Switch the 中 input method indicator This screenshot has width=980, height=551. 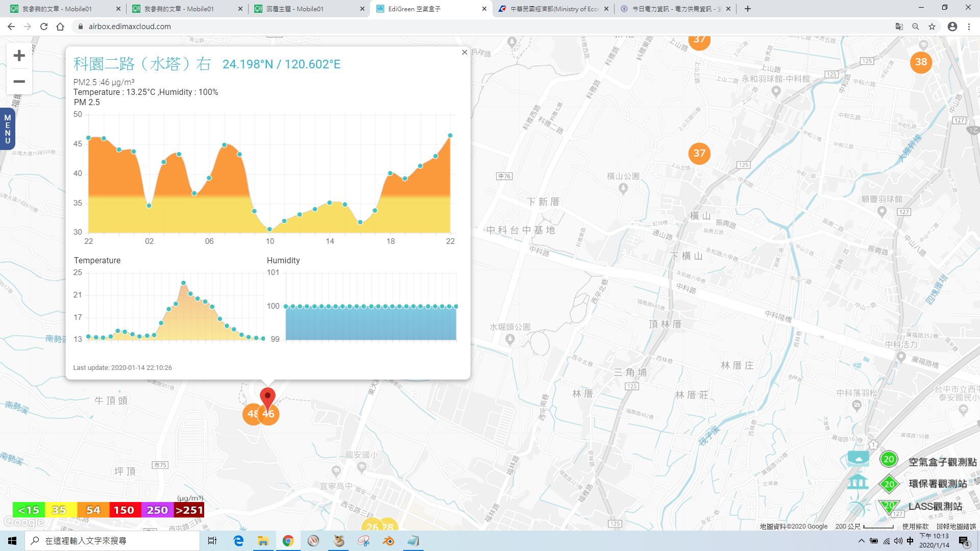(910, 541)
